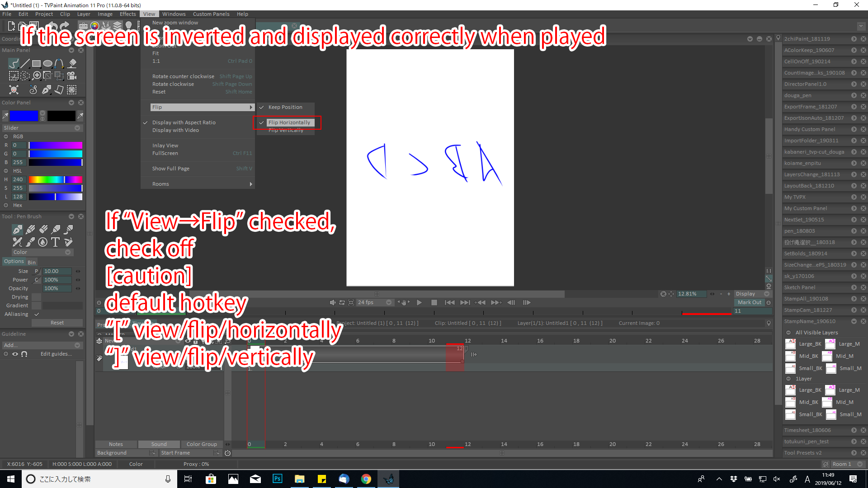868x488 pixels.
Task: Collapse the All Visible Layers section
Action: pos(788,333)
